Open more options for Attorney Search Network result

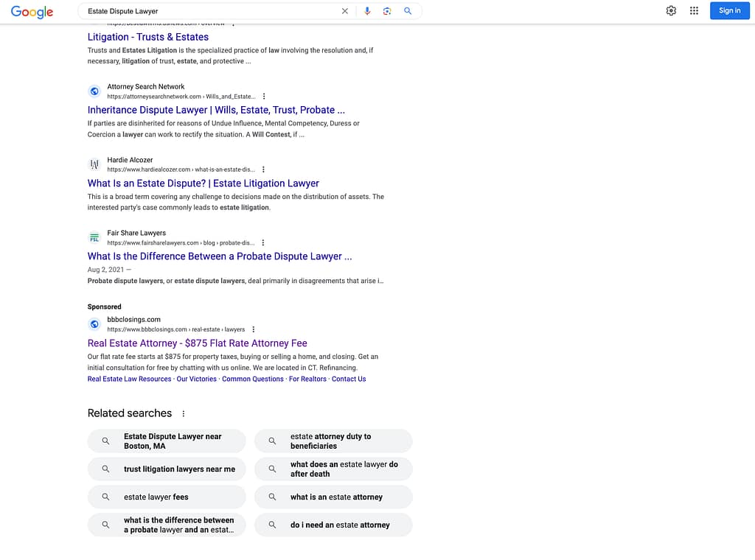point(264,97)
